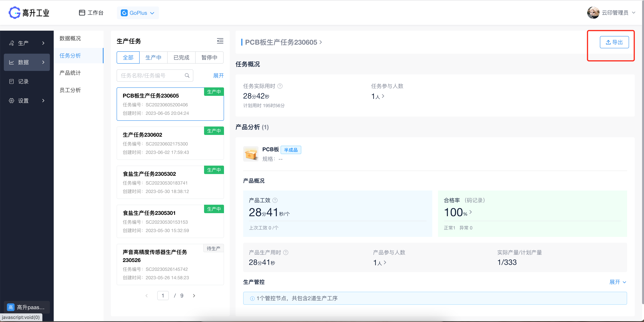Viewport: 644px width, 322px height.
Task: Select the 食盐生产任务2305302 task card
Action: pos(170,182)
